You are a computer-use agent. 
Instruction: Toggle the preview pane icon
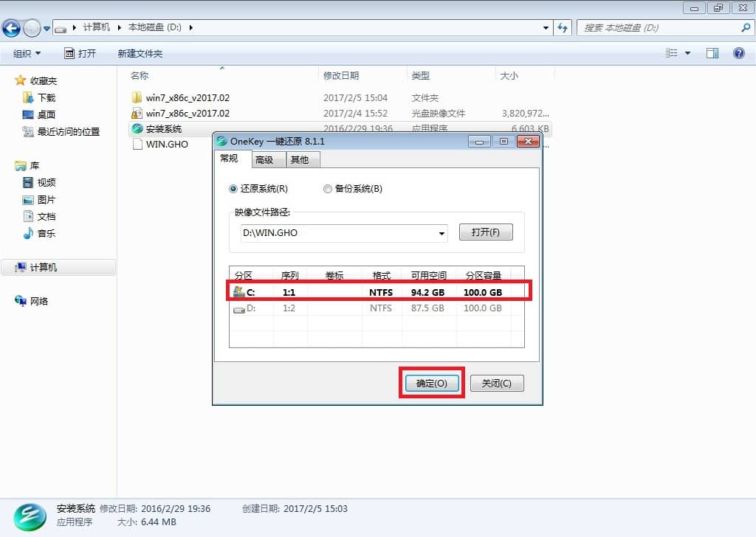pos(712,53)
